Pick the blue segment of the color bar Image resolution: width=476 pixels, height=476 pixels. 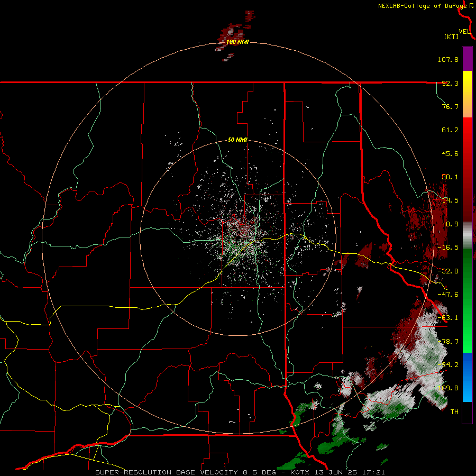click(467, 377)
